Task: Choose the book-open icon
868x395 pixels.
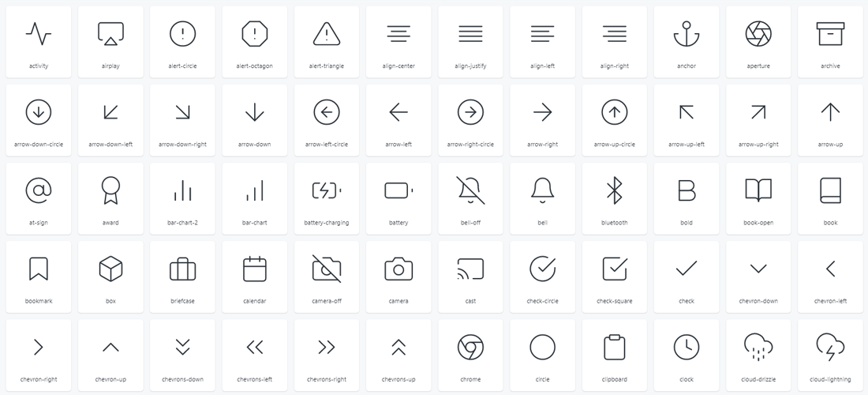Action: [x=758, y=190]
